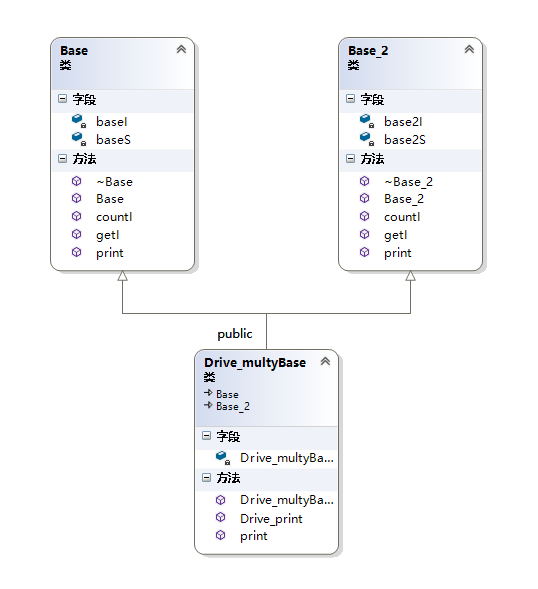Viewport: 538px width, 589px height.
Task: Click the Drive_multyBa... method icon
Action: [x=221, y=500]
